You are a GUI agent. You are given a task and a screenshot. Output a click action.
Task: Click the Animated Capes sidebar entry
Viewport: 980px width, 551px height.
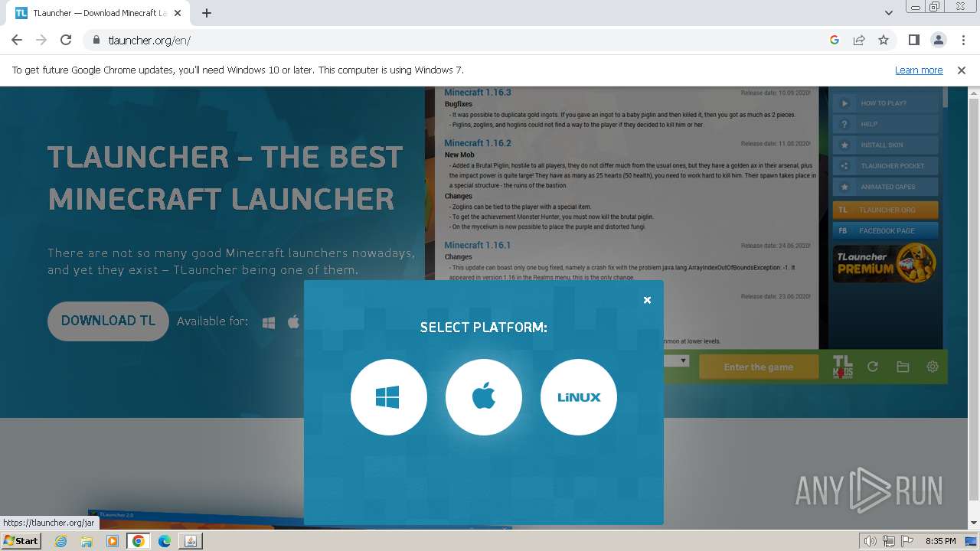tap(886, 186)
